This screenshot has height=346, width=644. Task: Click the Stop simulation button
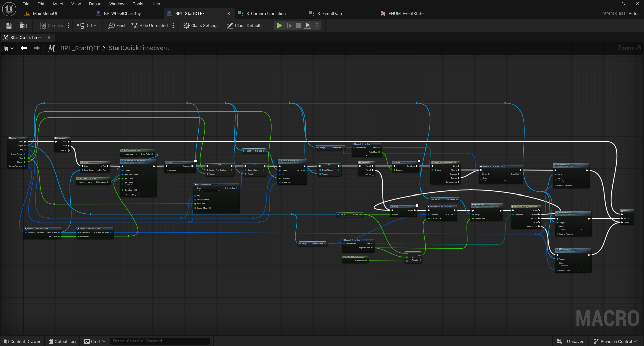298,26
